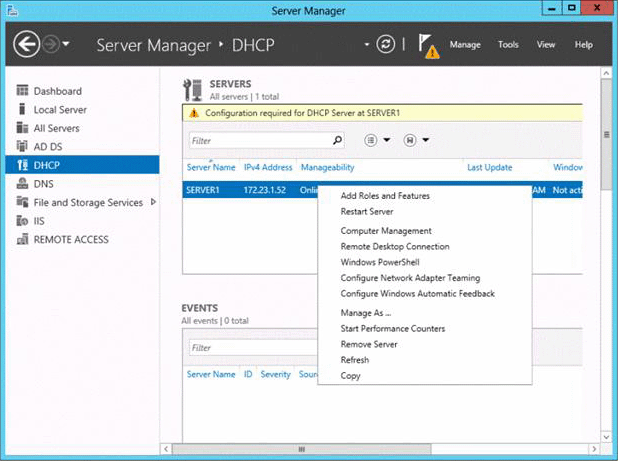Open the notifications flag with warning
618x461 pixels.
(427, 46)
